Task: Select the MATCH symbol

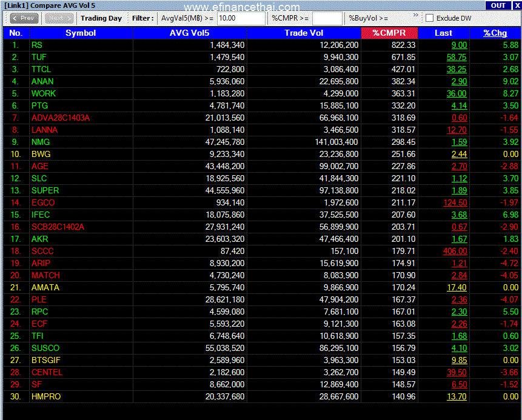Action: coord(45,275)
